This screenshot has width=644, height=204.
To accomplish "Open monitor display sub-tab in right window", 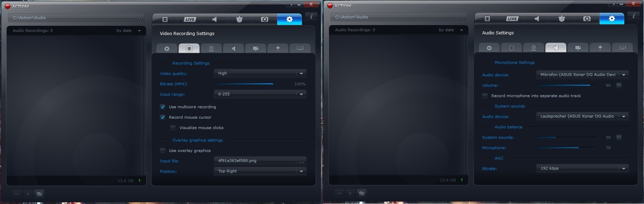I will click(578, 48).
